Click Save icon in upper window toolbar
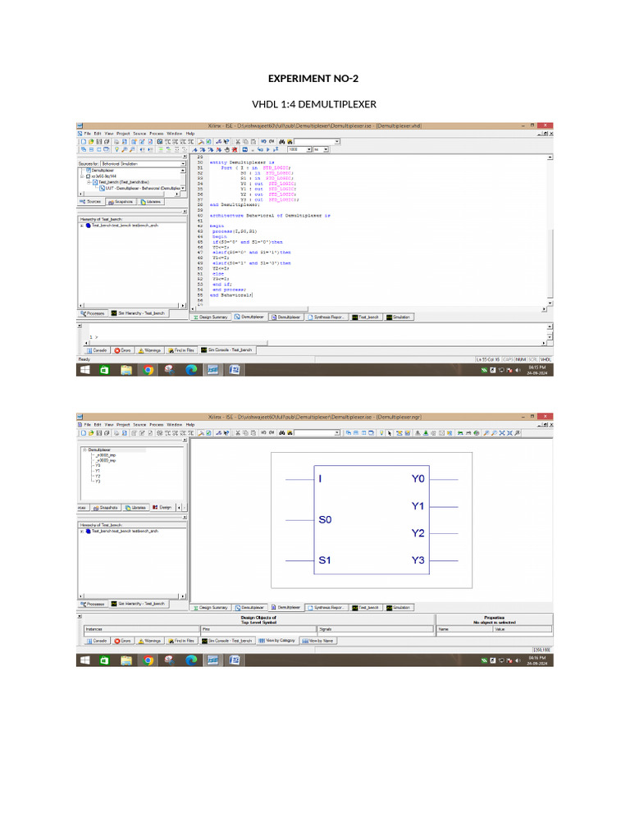 click(99, 142)
